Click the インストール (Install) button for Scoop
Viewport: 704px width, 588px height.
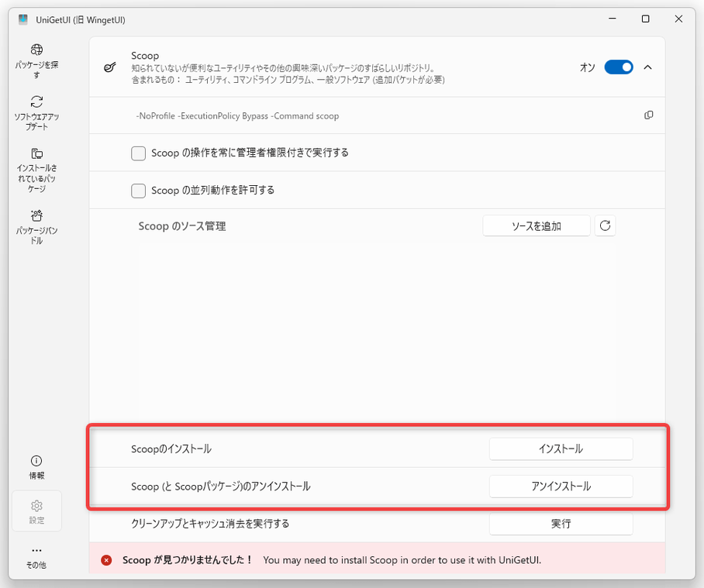click(x=561, y=449)
